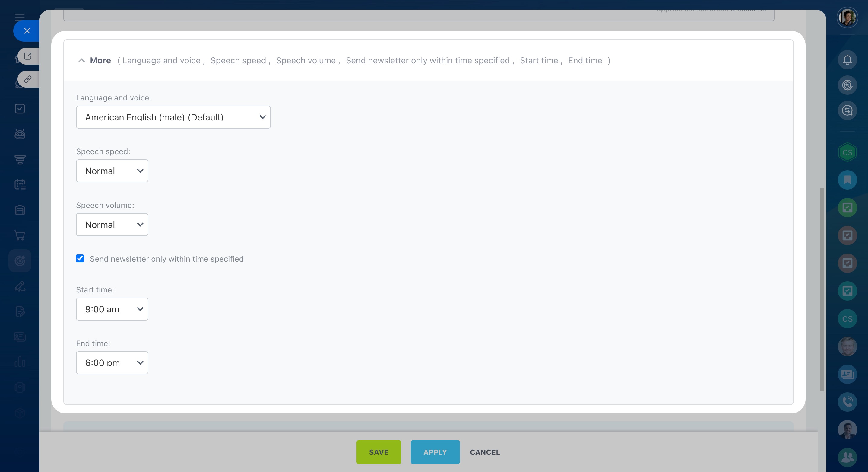
Task: Open the Start time dropdown
Action: tap(112, 309)
